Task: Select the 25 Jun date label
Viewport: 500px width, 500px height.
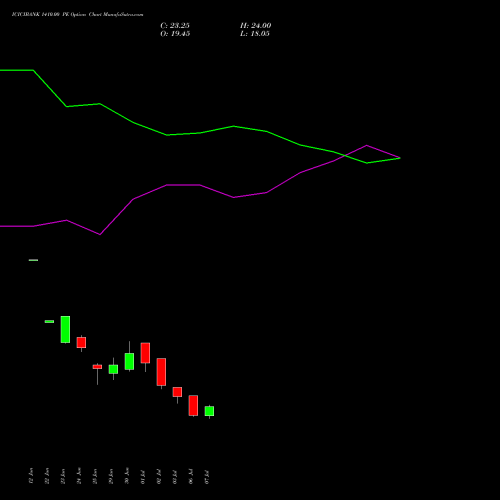Action: 95,476
